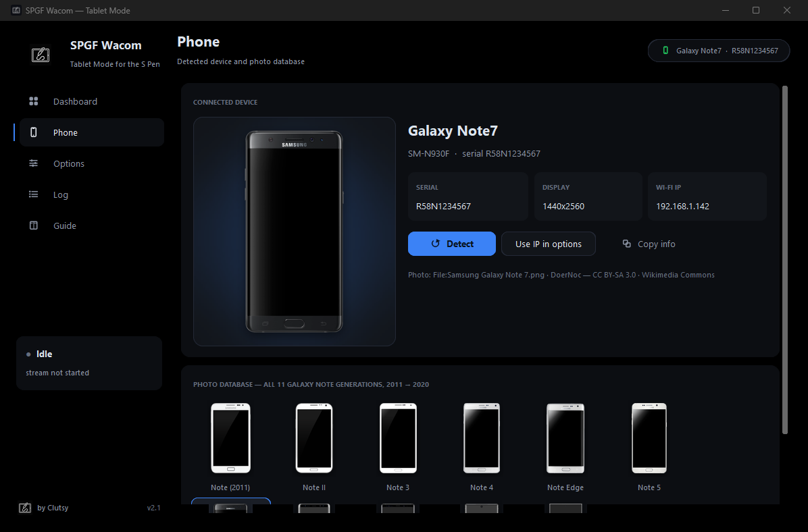Click the Photo Database section header
Viewport: 808px width, 532px height.
[311, 384]
